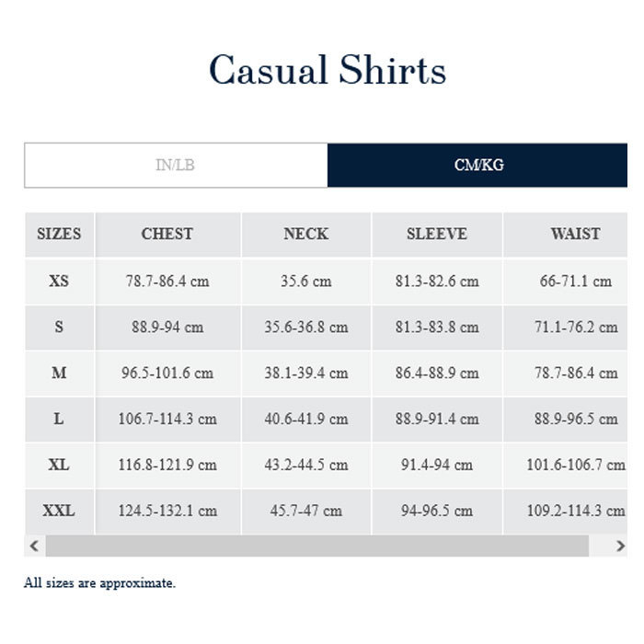
Task: Click the Casual Shirts heading
Action: coord(328,70)
